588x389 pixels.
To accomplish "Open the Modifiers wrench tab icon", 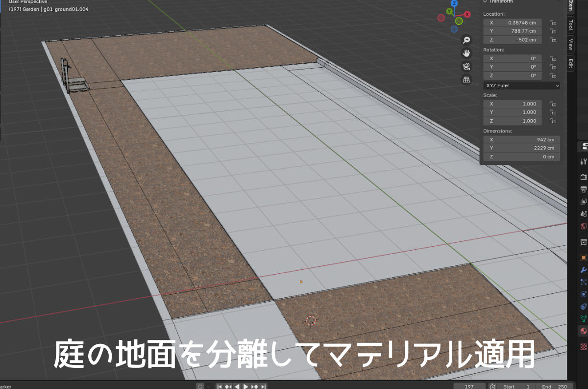I will [583, 270].
